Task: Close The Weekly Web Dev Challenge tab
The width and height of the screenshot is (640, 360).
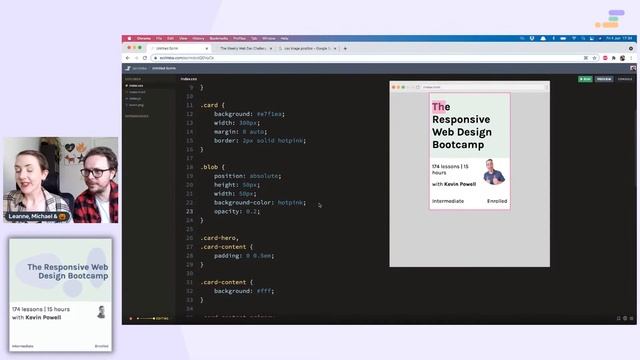Action: click(271, 49)
